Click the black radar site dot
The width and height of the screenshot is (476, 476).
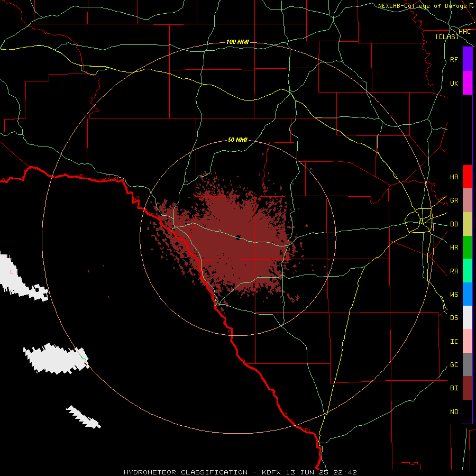(x=238, y=237)
